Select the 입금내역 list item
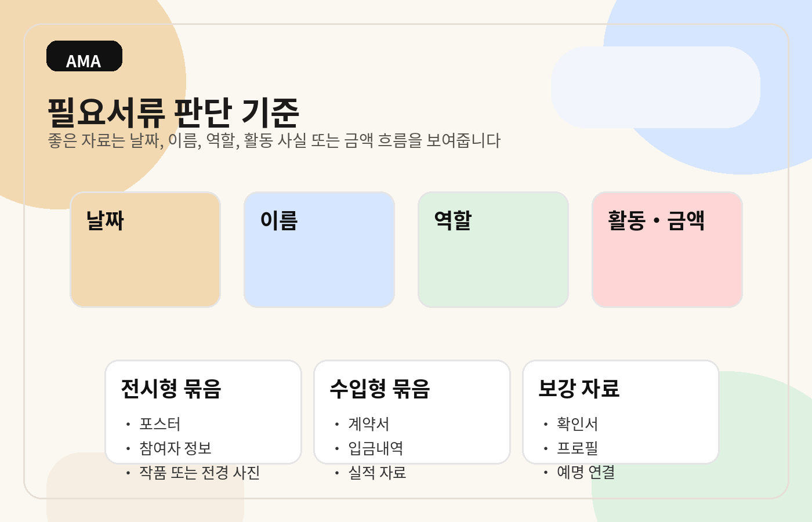812x522 pixels. (375, 448)
